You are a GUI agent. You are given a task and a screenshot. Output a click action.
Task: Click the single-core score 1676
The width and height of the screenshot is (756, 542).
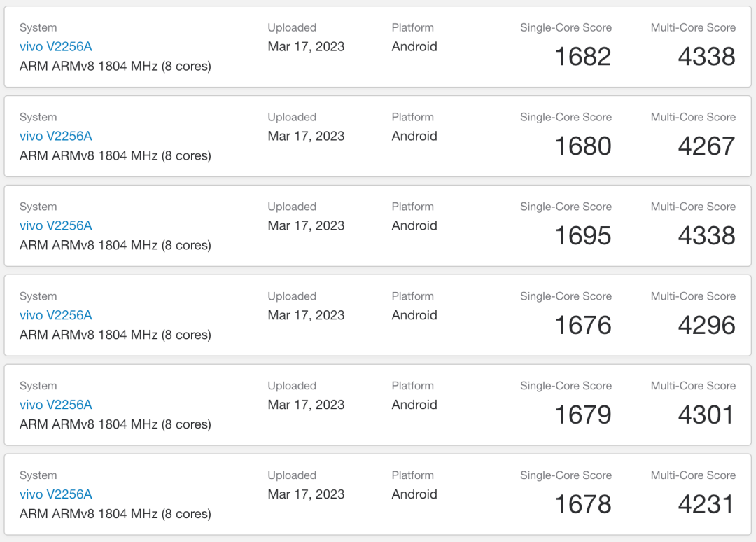coord(582,326)
